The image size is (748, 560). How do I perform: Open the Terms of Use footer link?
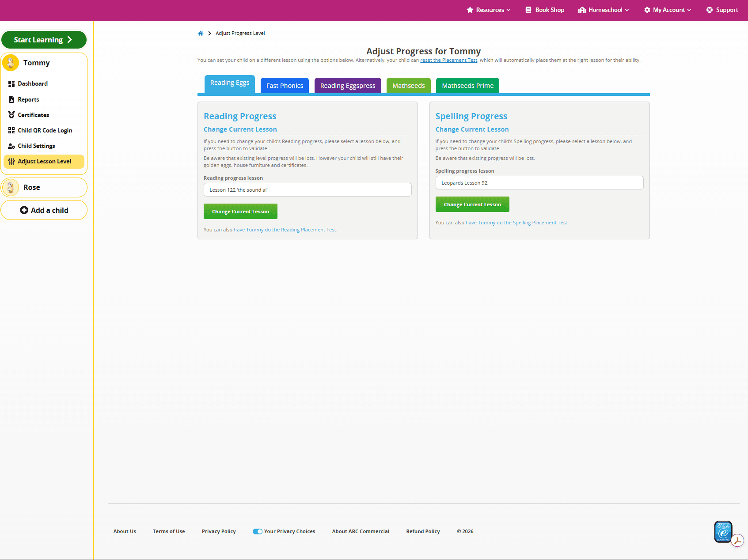click(x=169, y=531)
